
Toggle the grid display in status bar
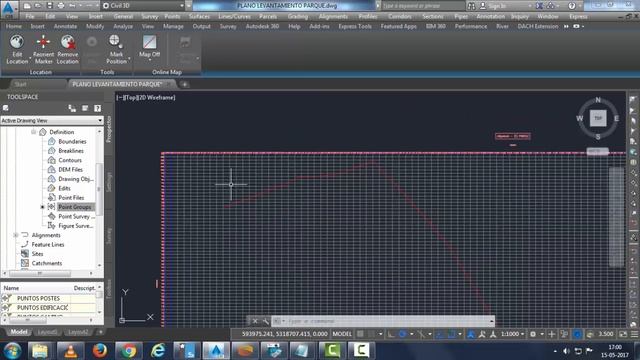click(360, 334)
